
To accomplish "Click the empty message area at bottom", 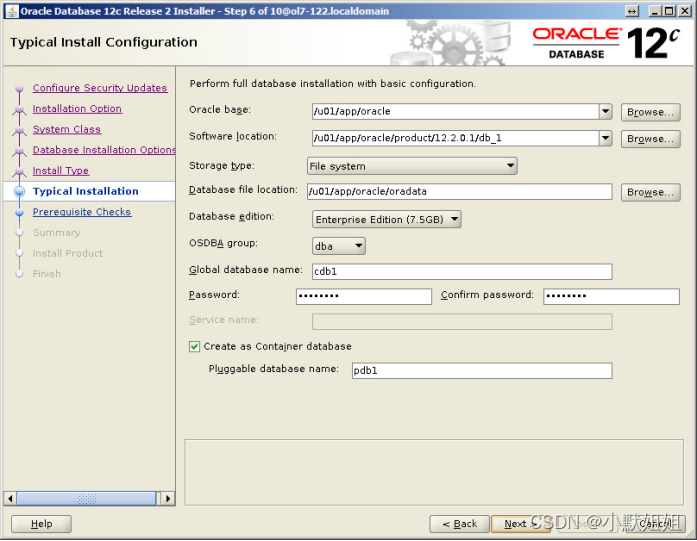I will click(434, 472).
